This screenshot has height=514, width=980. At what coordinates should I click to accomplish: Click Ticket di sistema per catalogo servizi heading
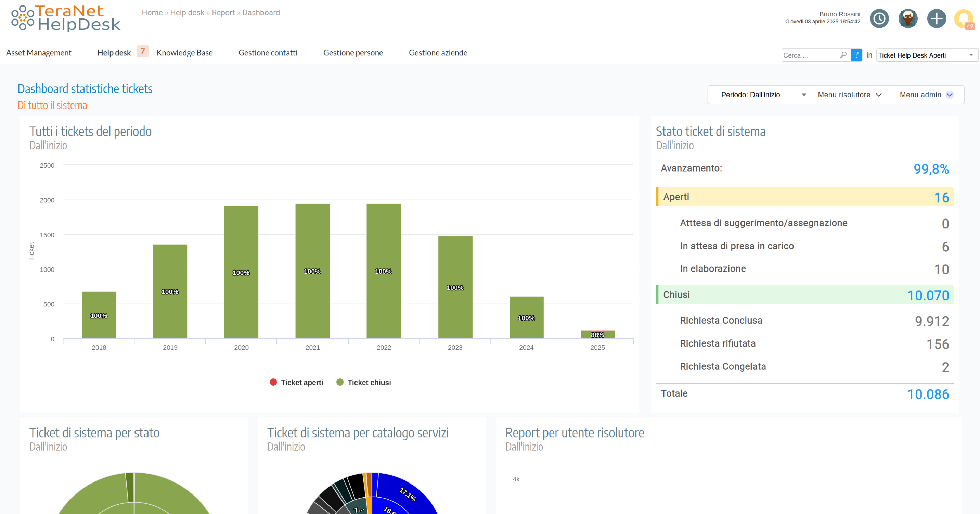pos(358,433)
